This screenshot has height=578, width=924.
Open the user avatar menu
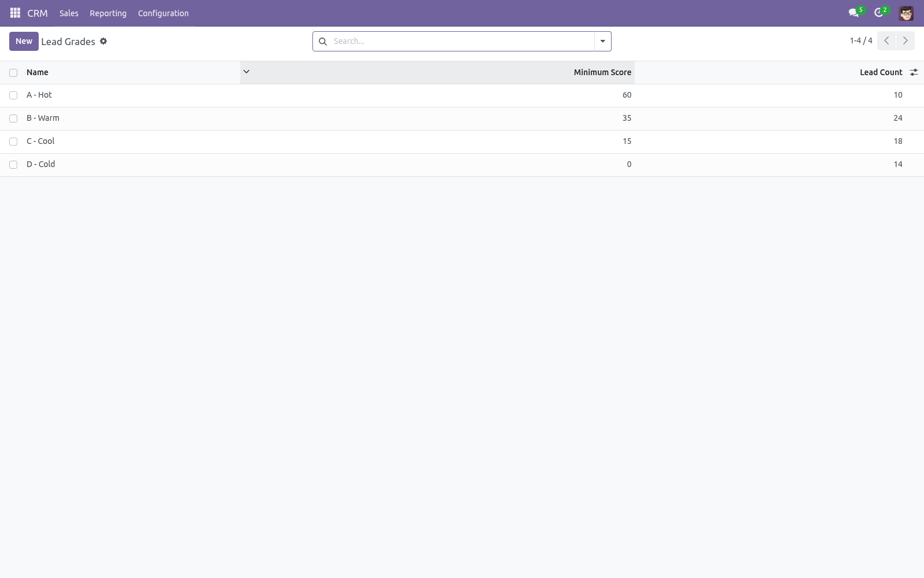(x=906, y=13)
